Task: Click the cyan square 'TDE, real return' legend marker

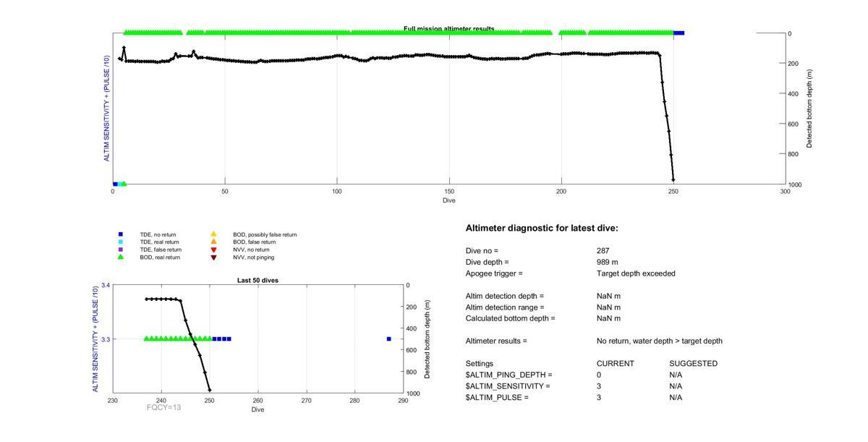Action: tap(121, 242)
